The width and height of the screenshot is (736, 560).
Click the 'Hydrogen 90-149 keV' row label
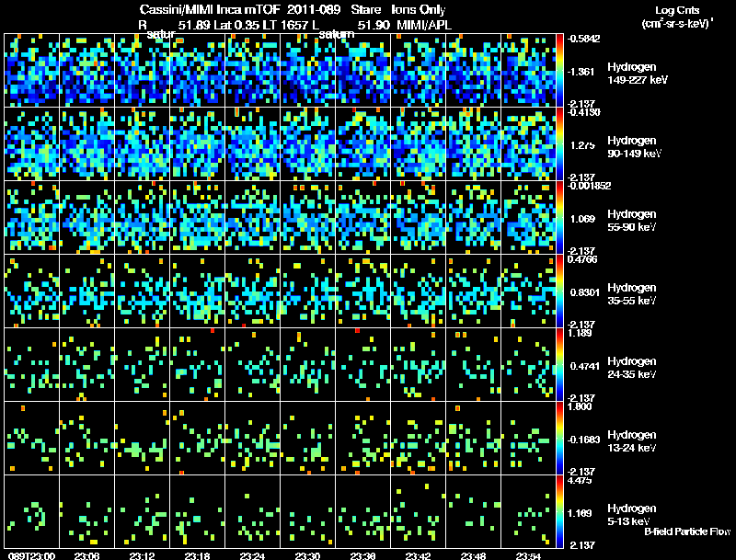634,147
